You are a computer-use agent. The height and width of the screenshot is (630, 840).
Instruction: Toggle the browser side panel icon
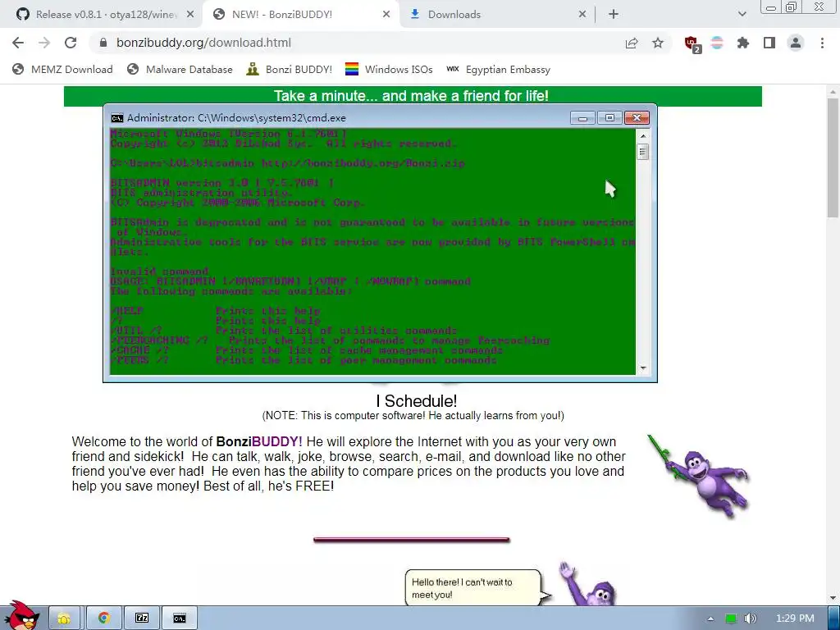click(x=769, y=43)
